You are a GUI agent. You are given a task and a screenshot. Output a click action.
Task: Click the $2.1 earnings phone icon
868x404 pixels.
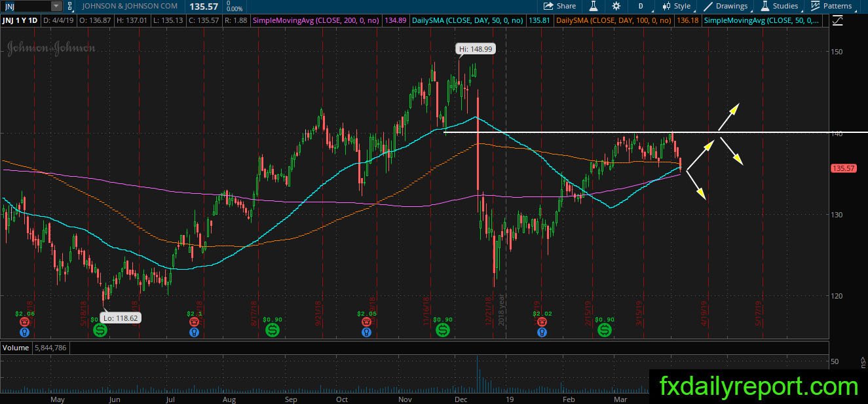click(195, 322)
